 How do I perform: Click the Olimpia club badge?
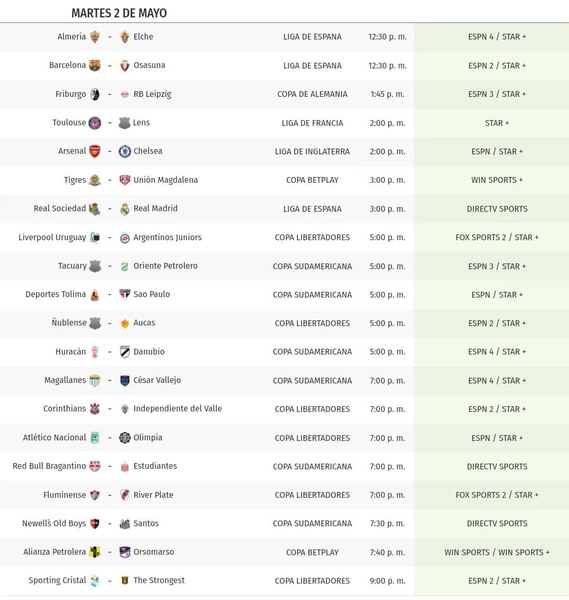pyautogui.click(x=125, y=437)
